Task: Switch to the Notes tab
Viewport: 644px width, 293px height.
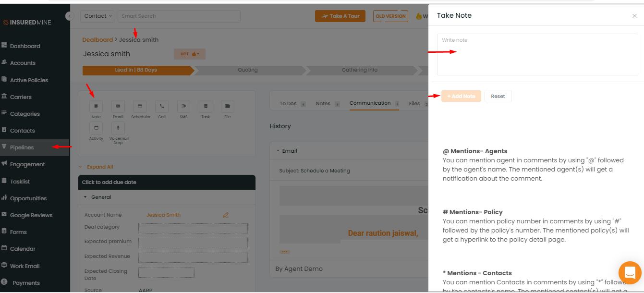Action: pyautogui.click(x=328, y=104)
